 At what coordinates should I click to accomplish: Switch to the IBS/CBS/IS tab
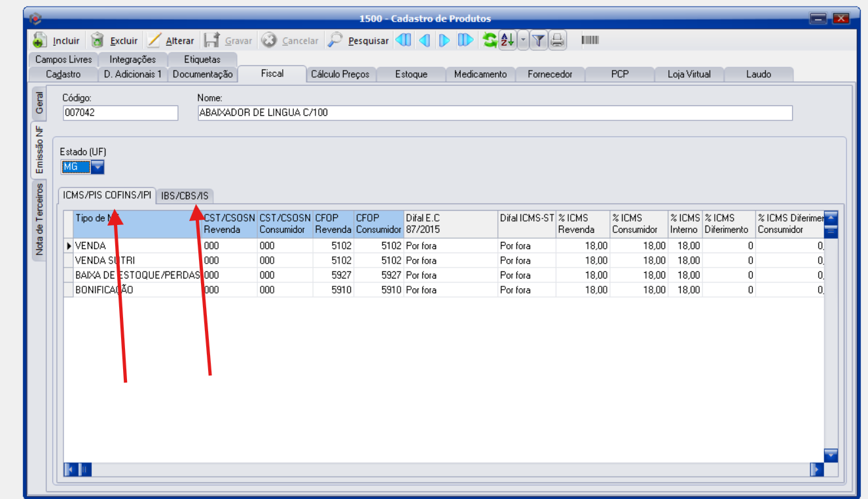click(187, 196)
